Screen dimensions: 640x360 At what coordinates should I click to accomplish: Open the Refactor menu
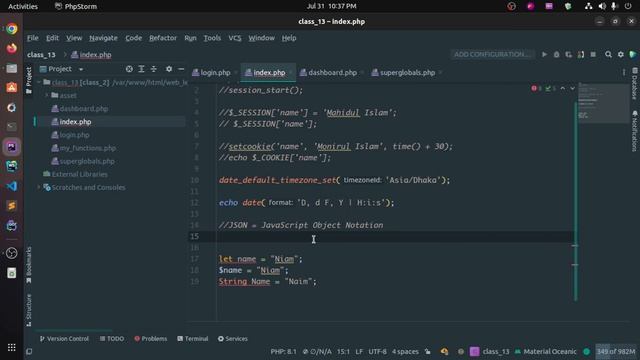click(x=163, y=38)
